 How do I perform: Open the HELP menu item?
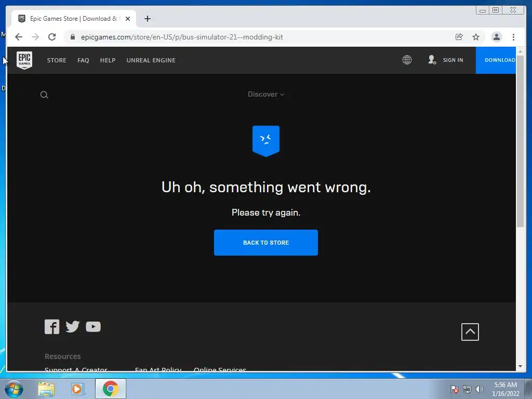(x=108, y=60)
